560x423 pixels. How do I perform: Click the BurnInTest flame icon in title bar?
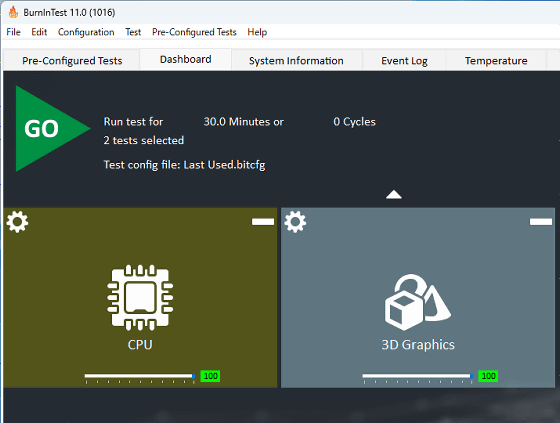click(x=13, y=12)
